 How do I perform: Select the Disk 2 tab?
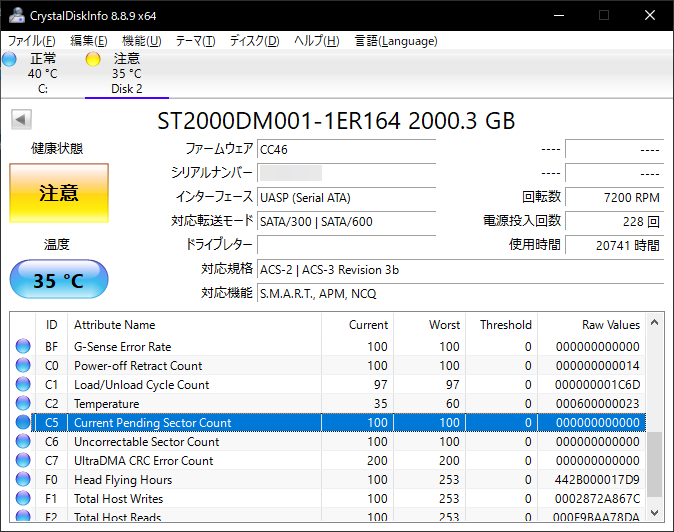coord(127,73)
